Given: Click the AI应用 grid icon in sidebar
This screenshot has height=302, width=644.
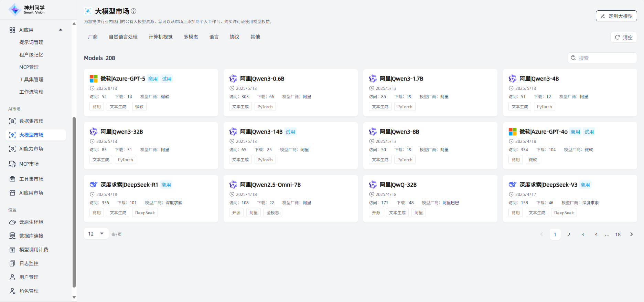Looking at the screenshot, I should click(12, 30).
